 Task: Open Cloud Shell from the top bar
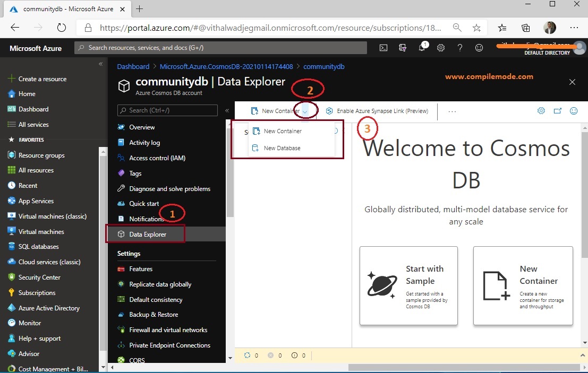point(384,47)
